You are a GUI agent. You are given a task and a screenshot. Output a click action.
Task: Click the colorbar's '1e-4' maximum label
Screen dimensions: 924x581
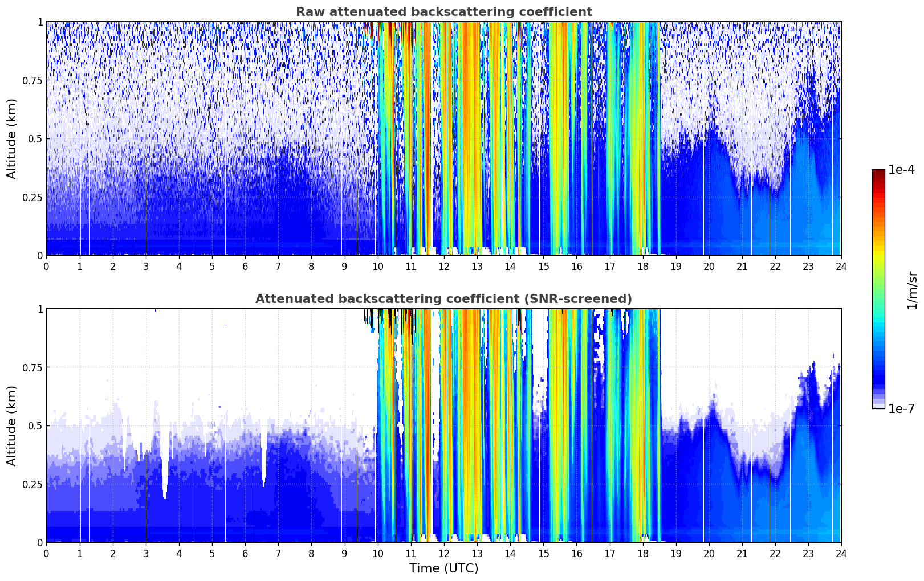point(901,170)
